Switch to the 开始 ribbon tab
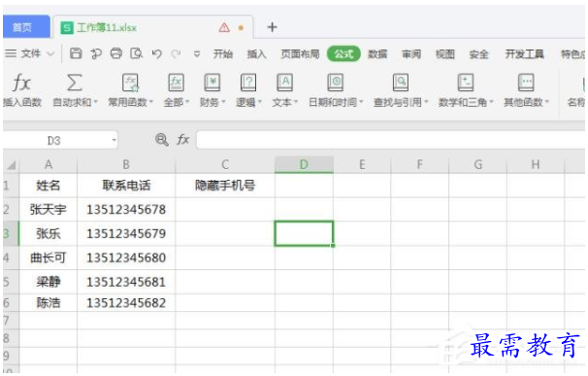The image size is (588, 376). click(223, 54)
